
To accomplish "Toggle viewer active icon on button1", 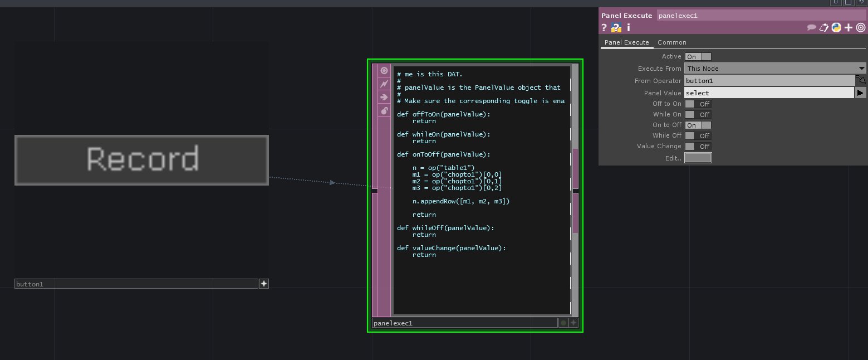I will (x=264, y=284).
